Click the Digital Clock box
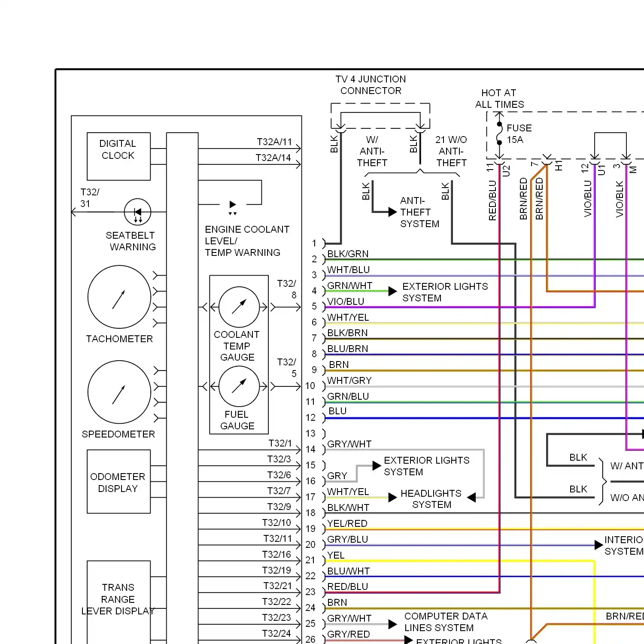644x644 pixels. tap(118, 156)
